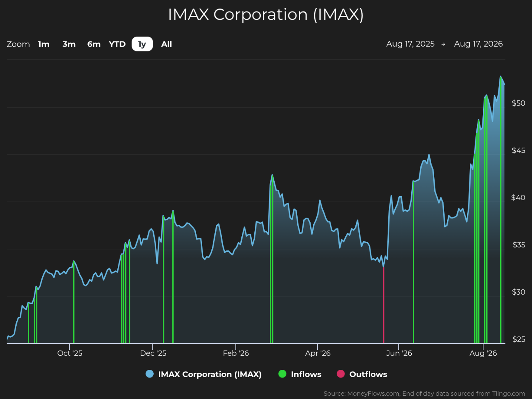Show All available price history
The height and width of the screenshot is (399, 532).
(x=167, y=44)
